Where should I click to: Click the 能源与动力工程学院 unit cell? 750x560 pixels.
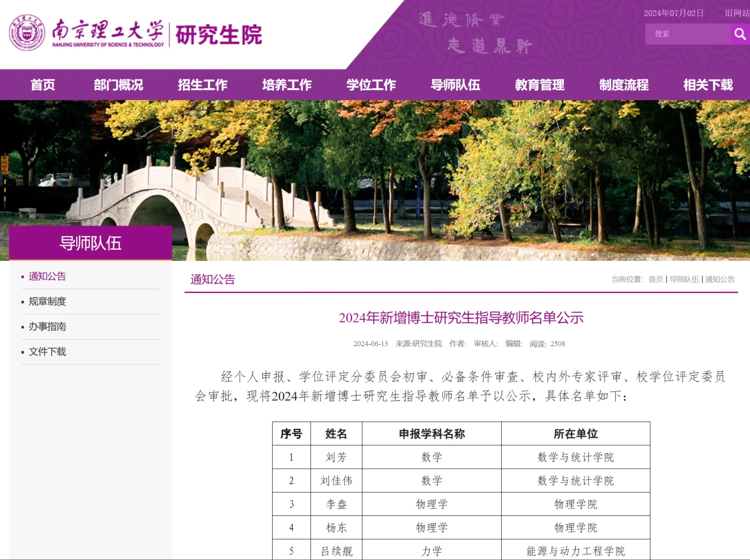pos(576,551)
